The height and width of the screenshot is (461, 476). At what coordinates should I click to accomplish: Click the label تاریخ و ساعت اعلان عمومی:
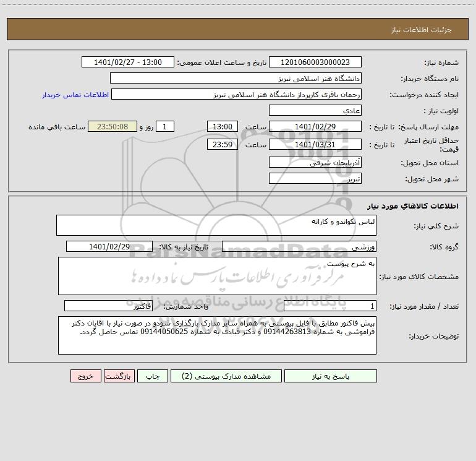[221, 62]
